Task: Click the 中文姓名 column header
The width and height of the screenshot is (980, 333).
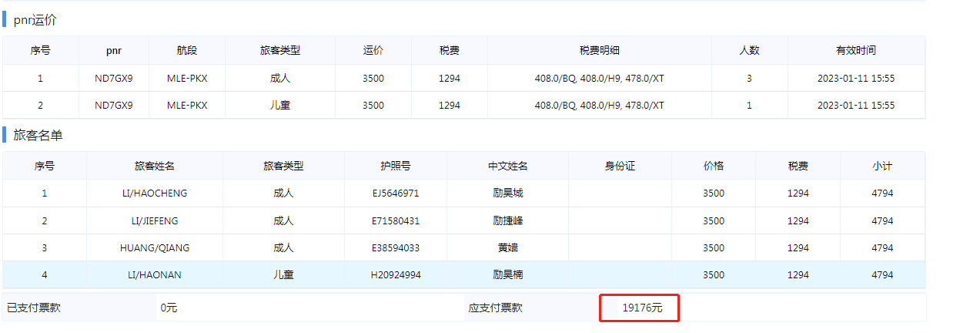Action: pos(507,166)
